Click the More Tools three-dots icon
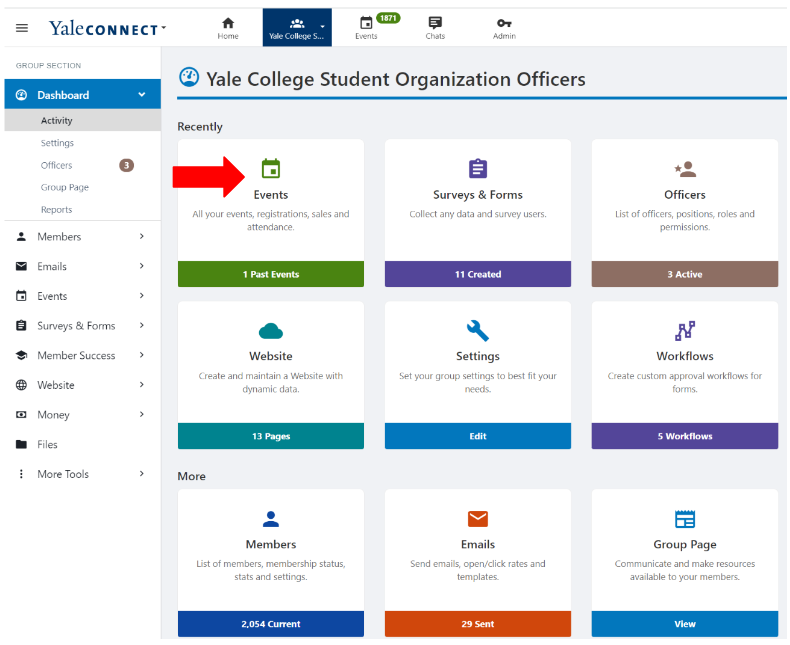This screenshot has width=790, height=645. coord(21,474)
